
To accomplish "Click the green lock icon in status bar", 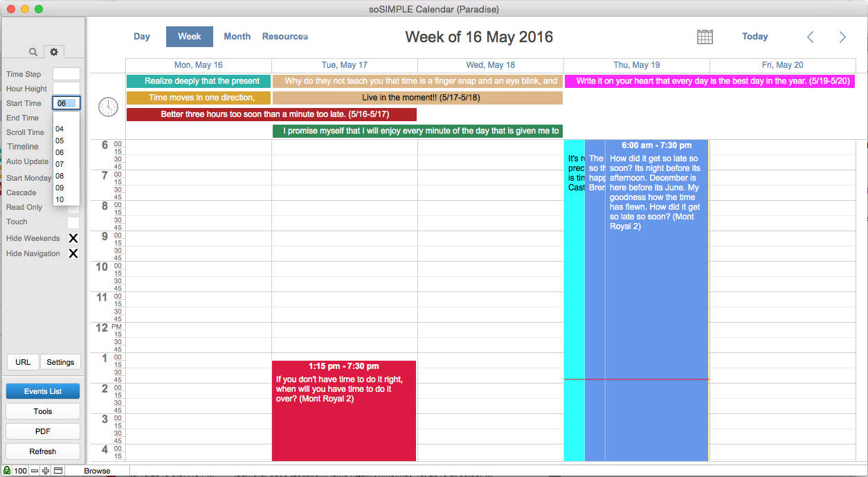I will tap(6, 471).
